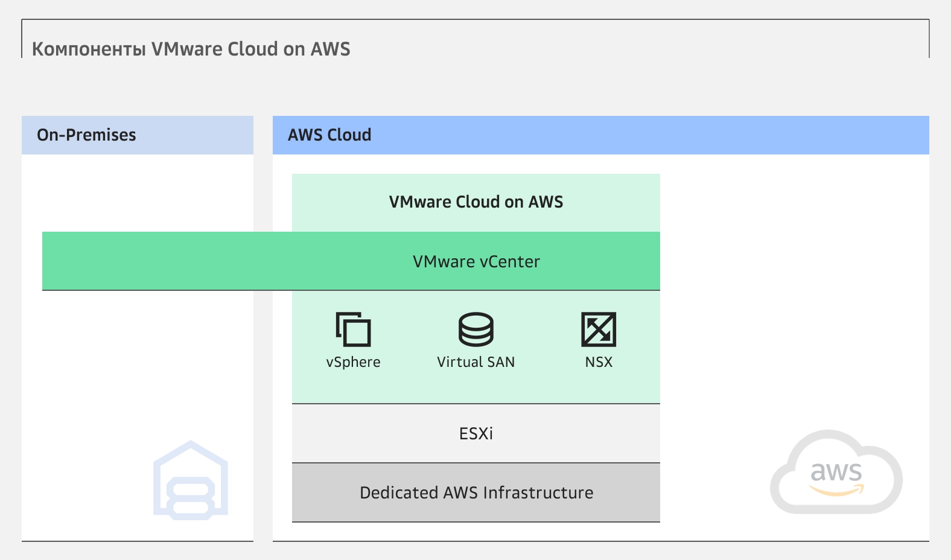Click the Virtual SAN database icon
951x560 pixels.
click(x=476, y=329)
